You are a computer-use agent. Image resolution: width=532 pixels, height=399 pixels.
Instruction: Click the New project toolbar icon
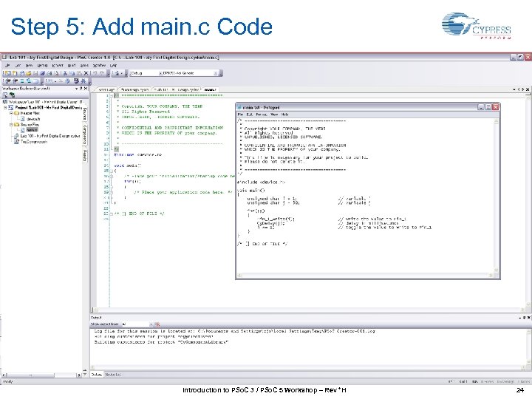tap(7, 73)
